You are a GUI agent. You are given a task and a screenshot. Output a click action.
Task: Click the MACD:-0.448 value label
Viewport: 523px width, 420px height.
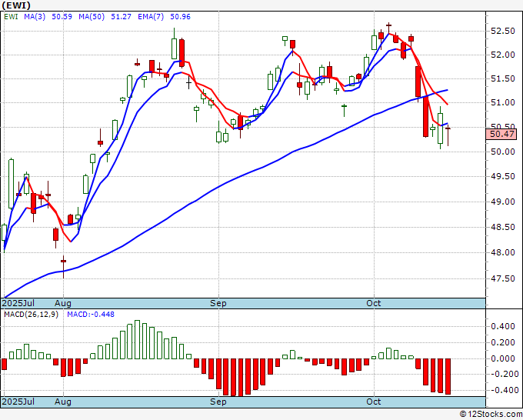(x=91, y=315)
